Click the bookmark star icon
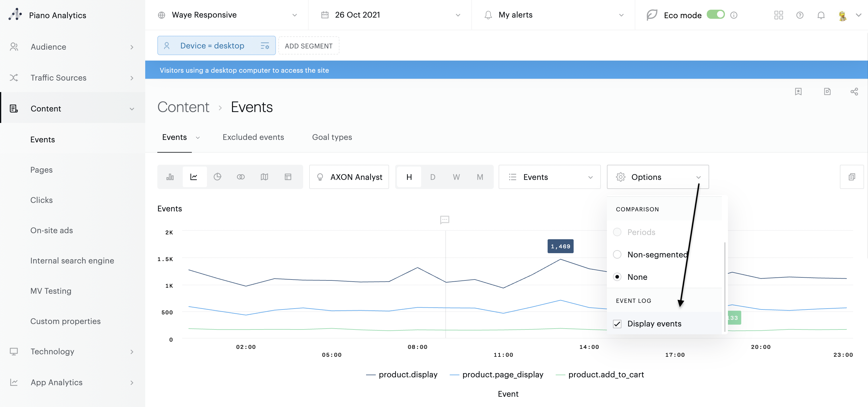This screenshot has width=868, height=407. click(798, 92)
